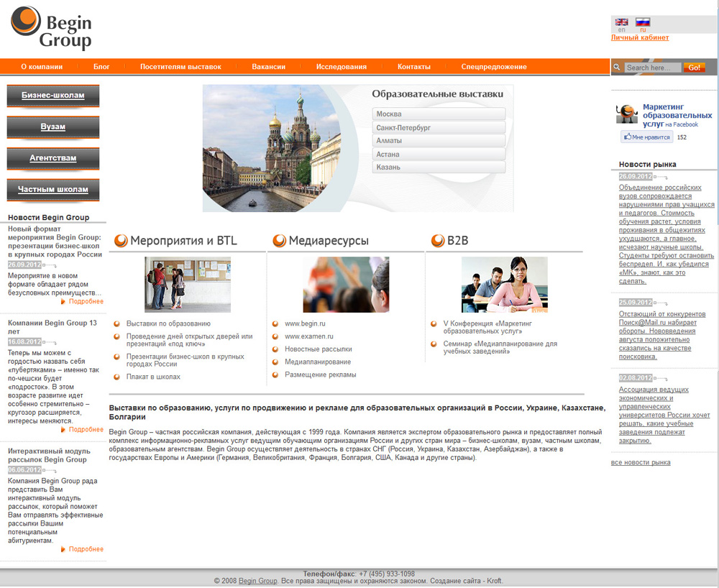Switch site language using the English flag icon
719x588 pixels.
(x=620, y=23)
